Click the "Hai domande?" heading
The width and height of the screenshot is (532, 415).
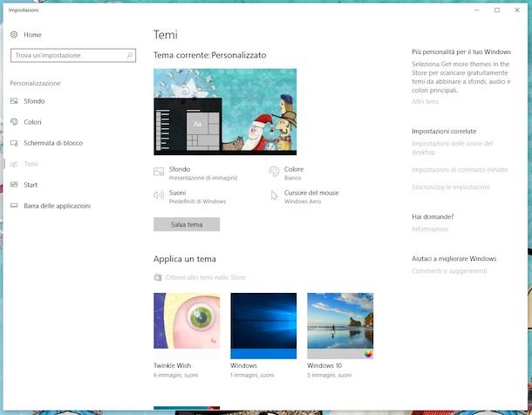(433, 216)
